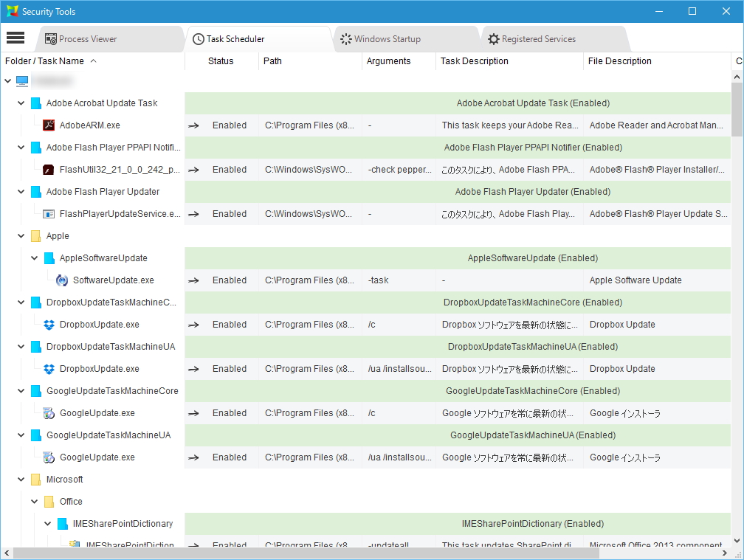Open the hamburger menu icon
The height and width of the screenshot is (560, 744).
pyautogui.click(x=15, y=38)
